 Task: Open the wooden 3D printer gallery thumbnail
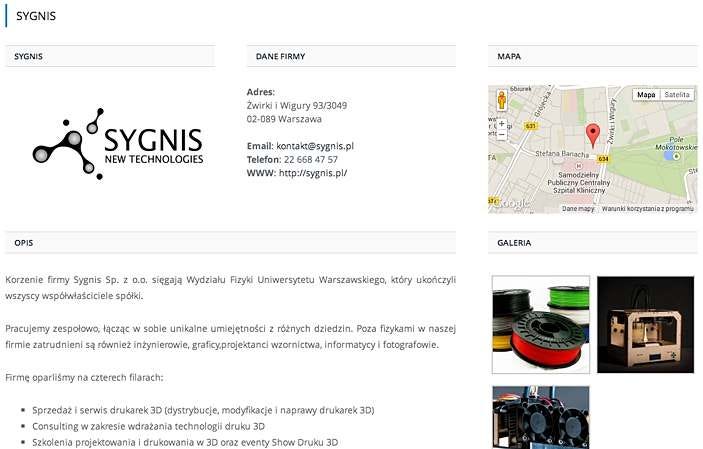click(646, 325)
